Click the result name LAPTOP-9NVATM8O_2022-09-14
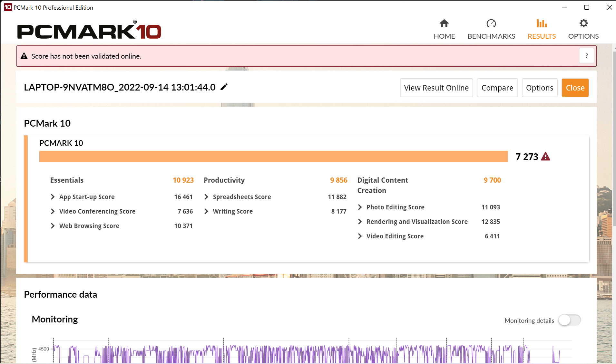The width and height of the screenshot is (616, 364). tap(120, 87)
